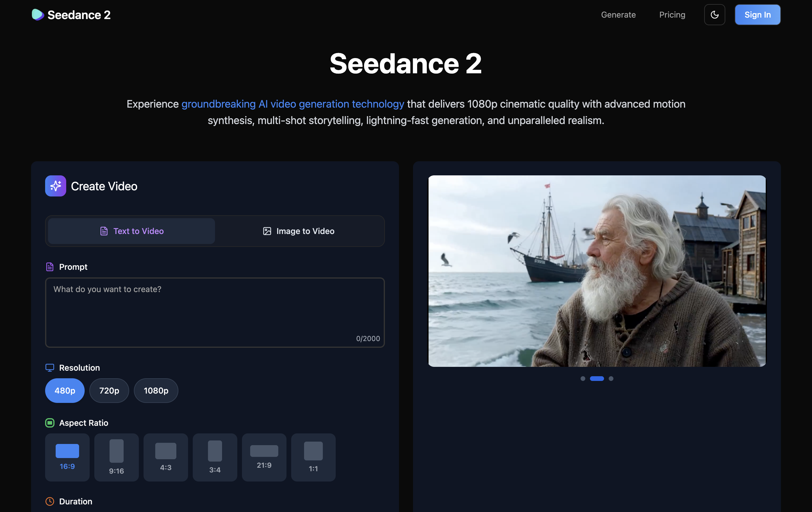812x512 pixels.
Task: Select the first carousel indicator dot
Action: 583,379
